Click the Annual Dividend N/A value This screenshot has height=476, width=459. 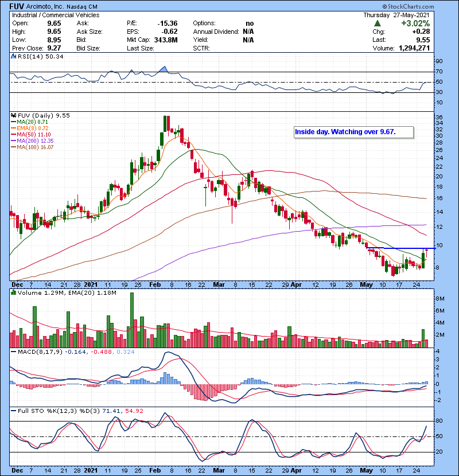click(x=248, y=32)
